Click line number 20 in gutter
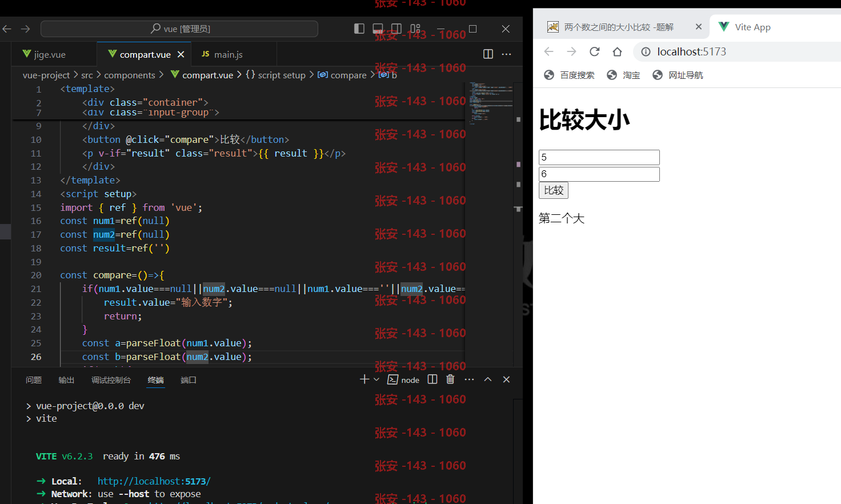 [36, 275]
